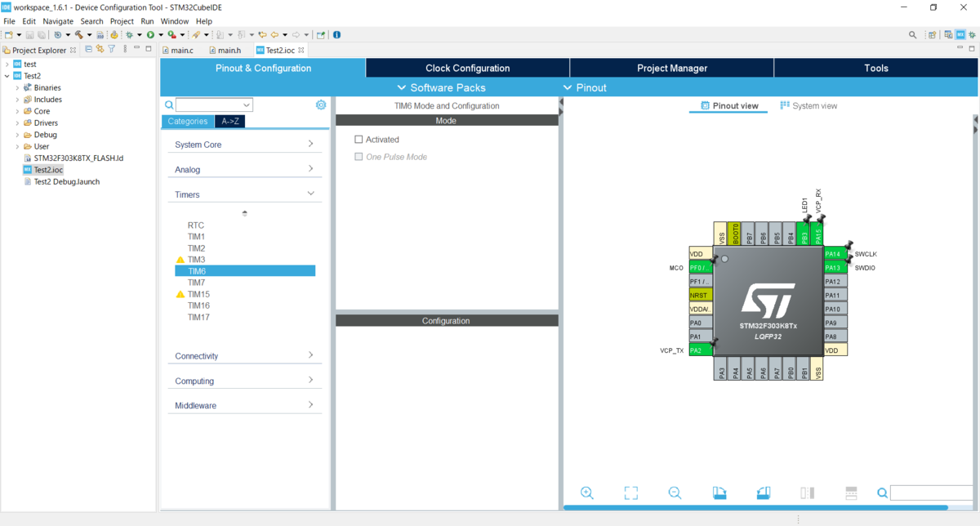Switch to A->Z sorting
The height and width of the screenshot is (526, 980).
[x=229, y=121]
